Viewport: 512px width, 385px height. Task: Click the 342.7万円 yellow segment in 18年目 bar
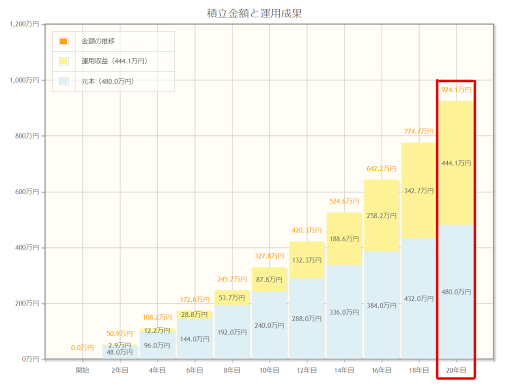tap(419, 191)
